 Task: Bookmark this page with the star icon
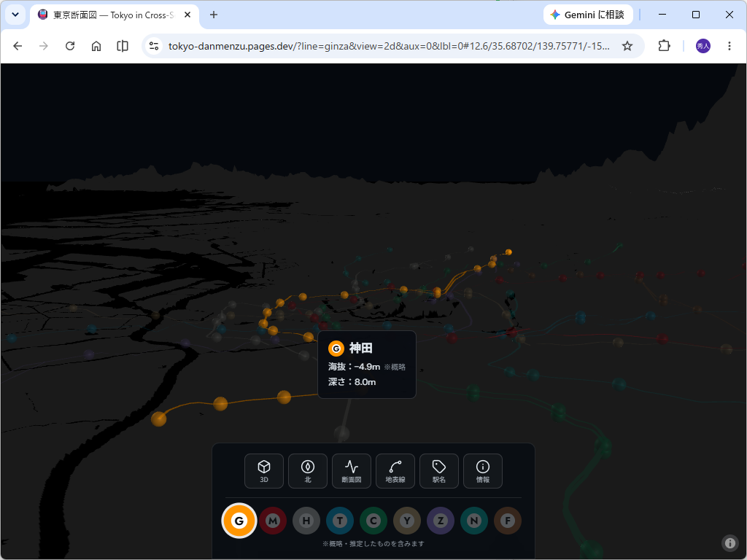pos(627,46)
